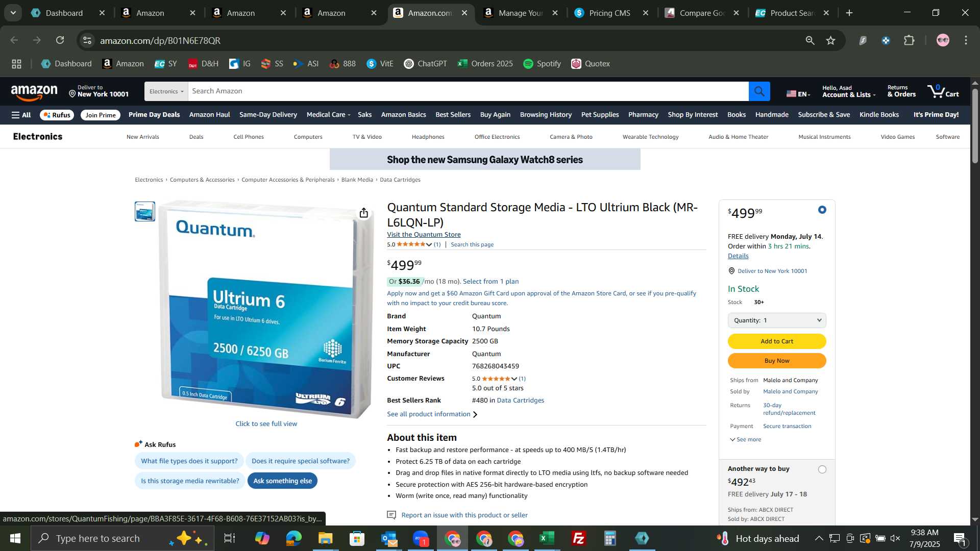Open the tab search dropdown arrow
Image resolution: width=980 pixels, height=551 pixels.
13,13
